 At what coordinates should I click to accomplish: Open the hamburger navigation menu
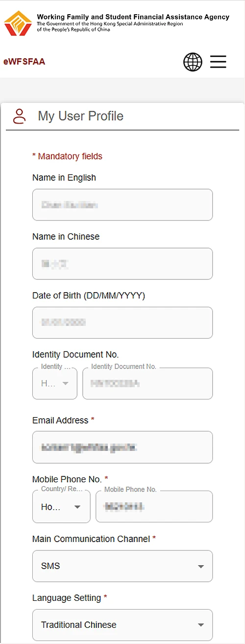218,62
